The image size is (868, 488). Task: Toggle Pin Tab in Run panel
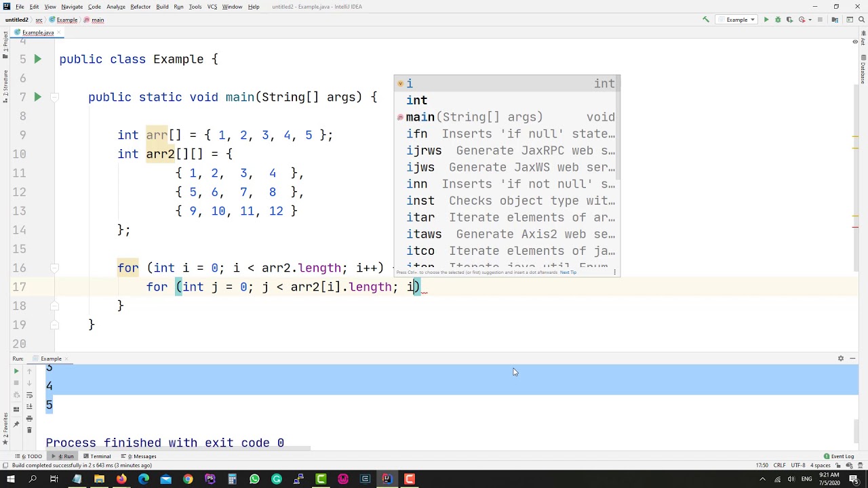point(16,424)
